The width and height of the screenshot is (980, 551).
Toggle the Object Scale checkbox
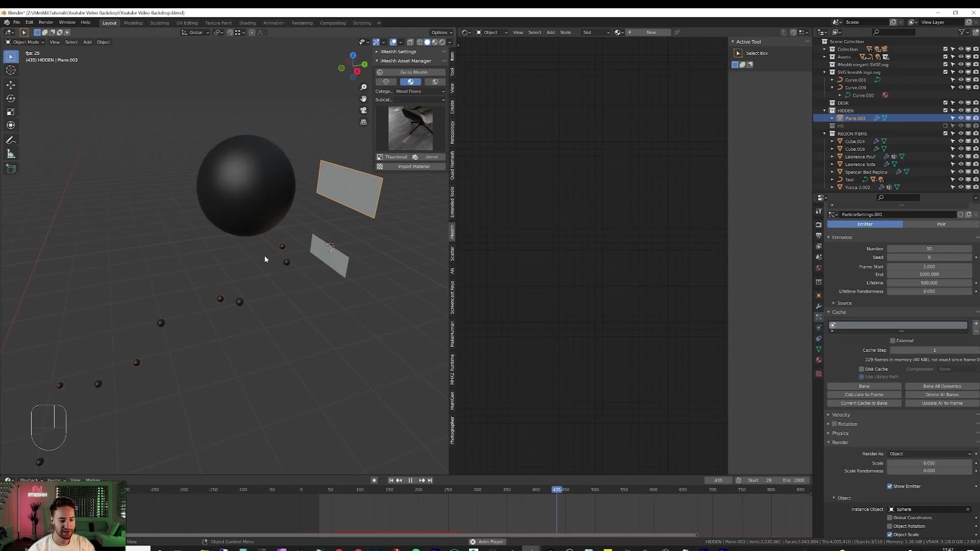(x=890, y=534)
